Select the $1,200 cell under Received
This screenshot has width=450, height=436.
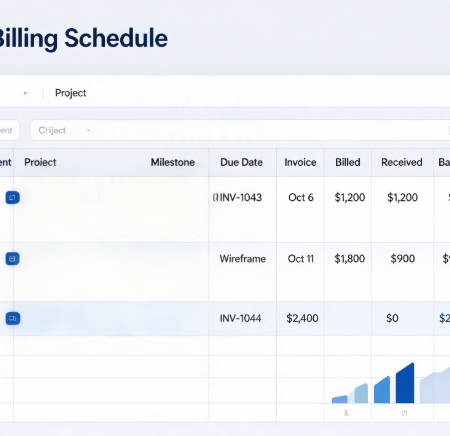coord(402,197)
